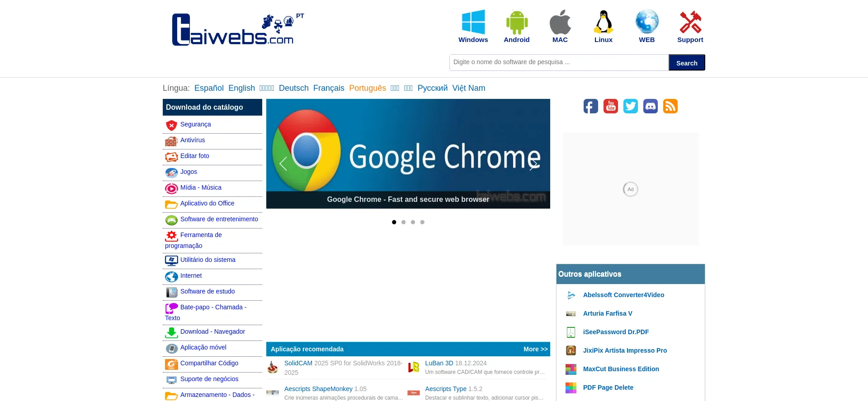Select the fourth carousel dot indicator
The width and height of the screenshot is (868, 401).
click(422, 222)
